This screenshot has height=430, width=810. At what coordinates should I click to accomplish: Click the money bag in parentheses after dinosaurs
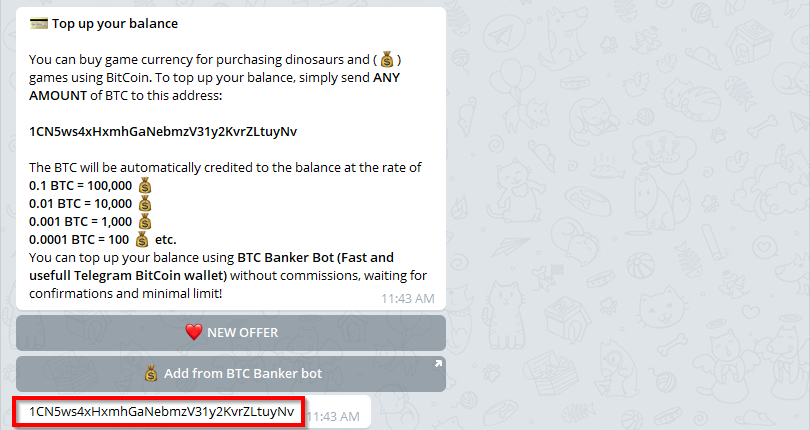click(387, 60)
